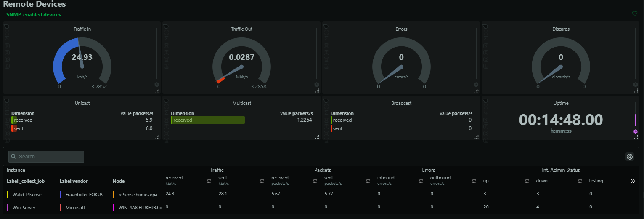644x219 pixels.
Task: Open chart type icon in Uptime card
Action: pyautogui.click(x=486, y=101)
